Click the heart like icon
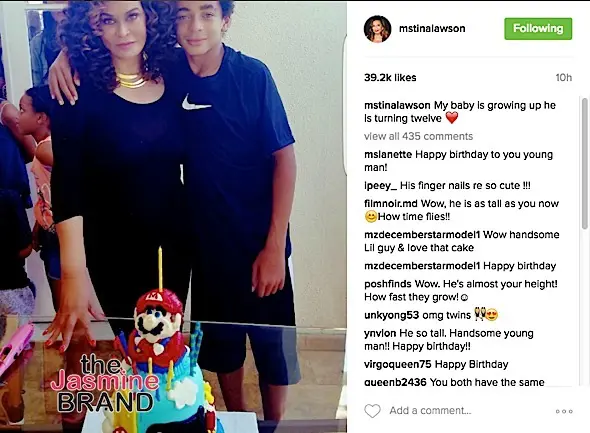This screenshot has width=590, height=433. [373, 411]
